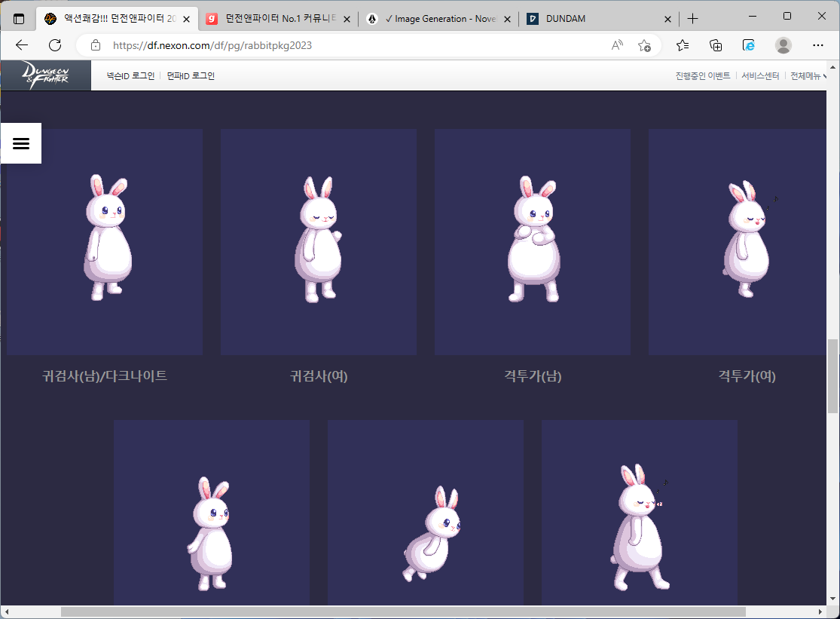Screen dimensions: 840x619
Task: Close the DUNDAM tab
Action: (667, 19)
